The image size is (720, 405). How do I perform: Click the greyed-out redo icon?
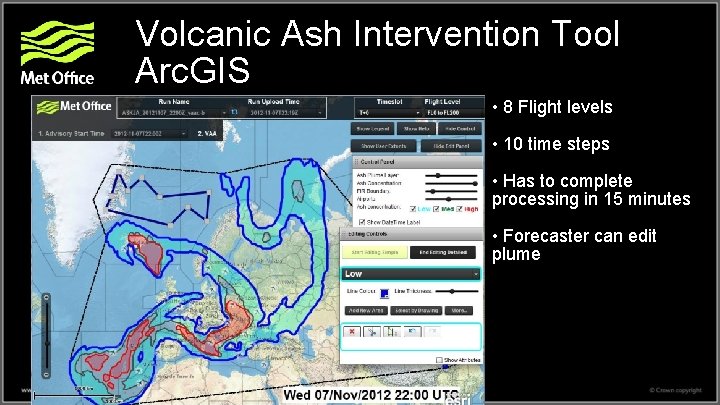[432, 331]
